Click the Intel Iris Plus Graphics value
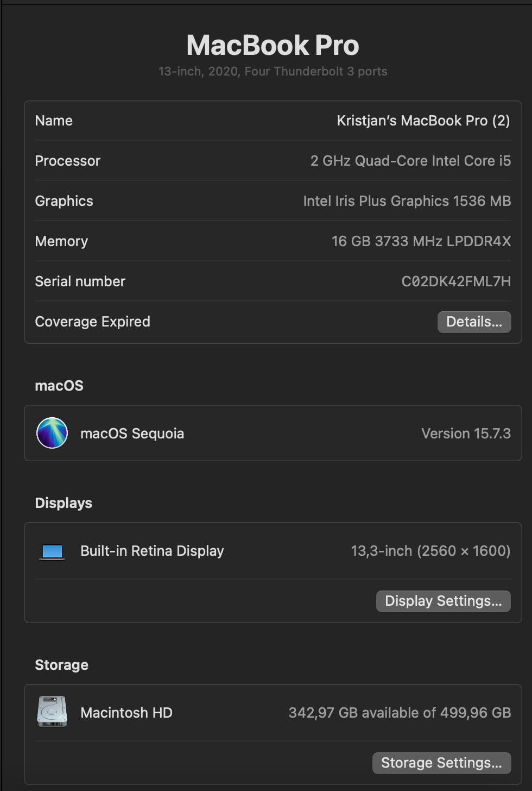The image size is (532, 791). pyautogui.click(x=407, y=201)
